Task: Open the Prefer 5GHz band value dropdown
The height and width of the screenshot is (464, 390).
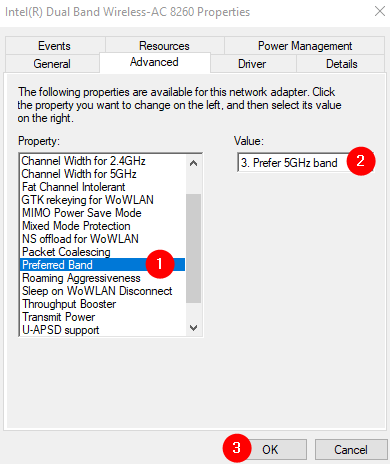Action: tap(306, 163)
